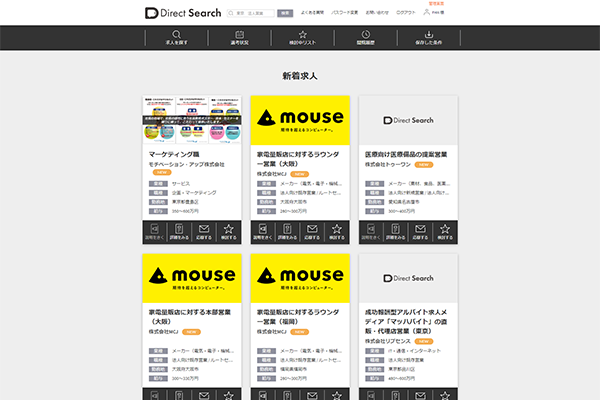This screenshot has width=600, height=400.
Task: Click the IT・通信・インターネット industry value
Action: tap(414, 351)
